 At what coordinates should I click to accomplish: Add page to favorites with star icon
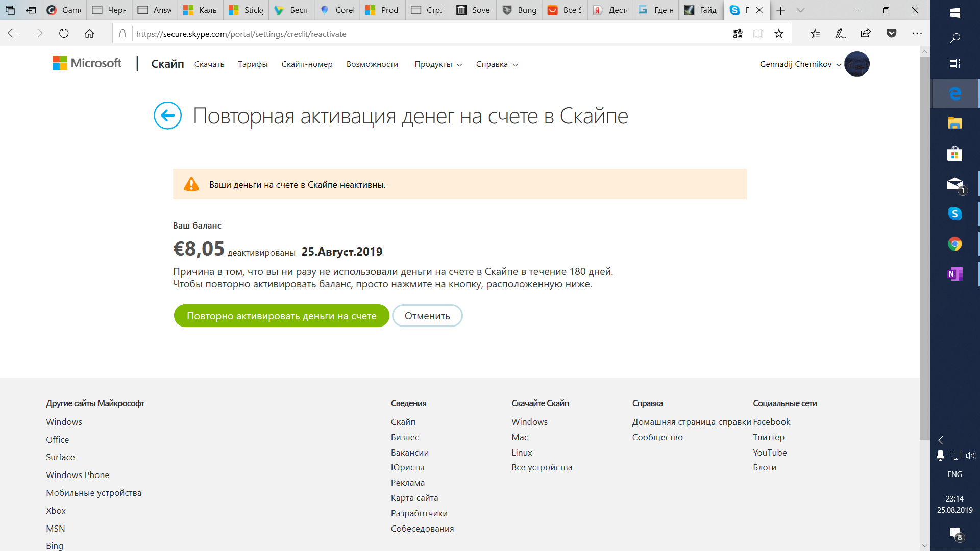pos(779,34)
